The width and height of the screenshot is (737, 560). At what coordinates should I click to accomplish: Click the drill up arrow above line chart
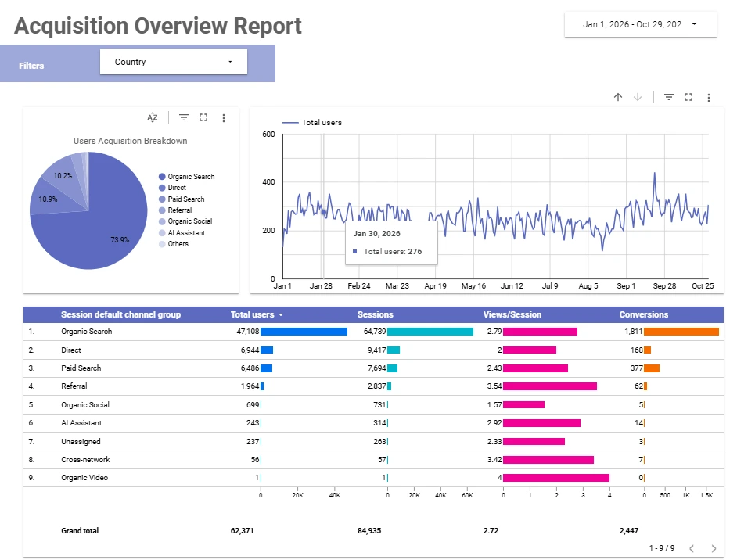click(x=618, y=97)
